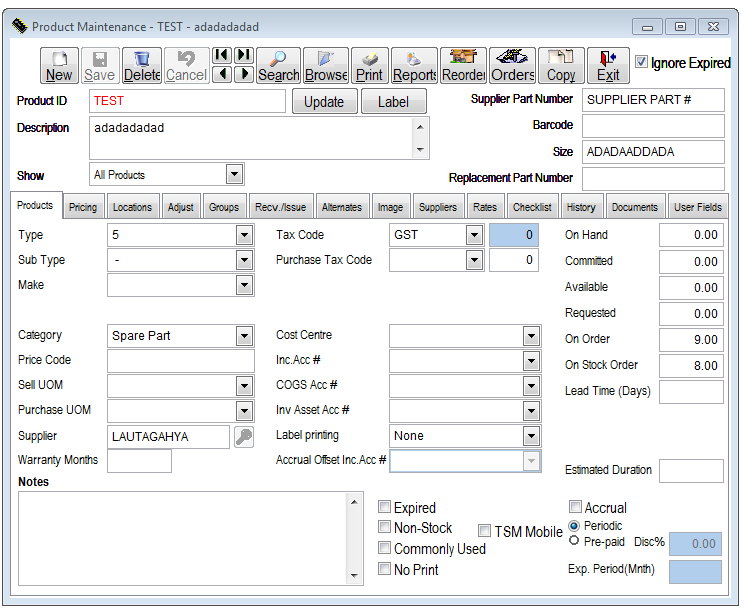
Task: Open the Browse products icon
Action: [326, 66]
